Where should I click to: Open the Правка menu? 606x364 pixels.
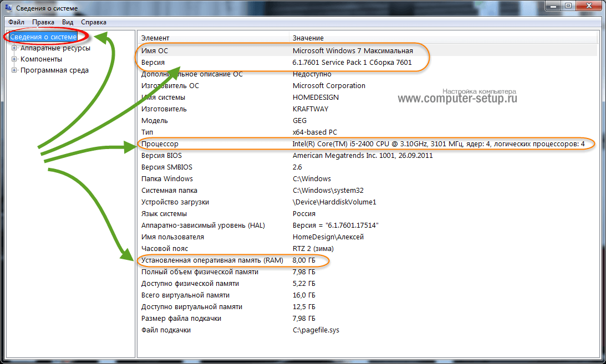coord(43,22)
